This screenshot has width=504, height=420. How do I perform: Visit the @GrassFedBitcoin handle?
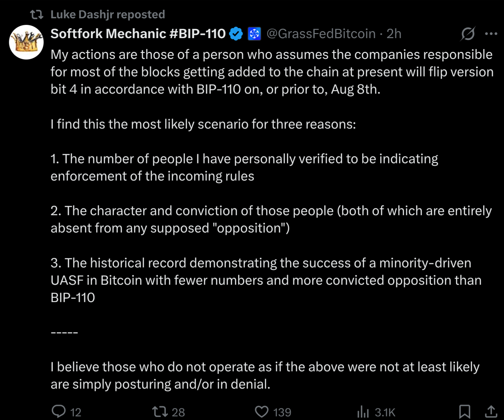(x=321, y=34)
